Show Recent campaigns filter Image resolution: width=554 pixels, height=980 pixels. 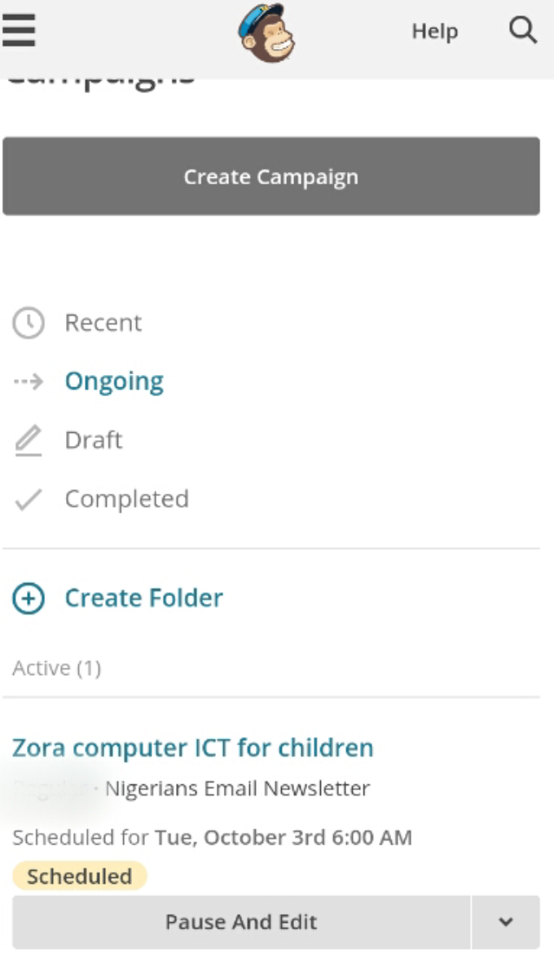103,323
